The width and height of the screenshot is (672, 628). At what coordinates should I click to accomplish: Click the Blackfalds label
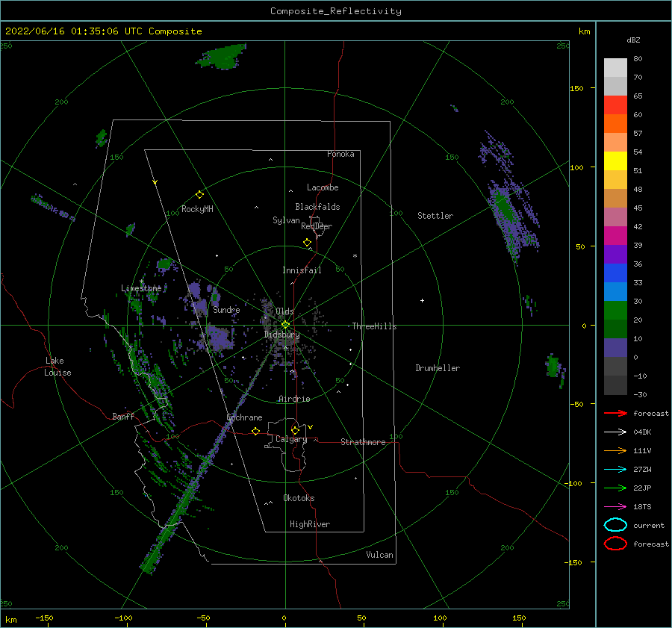(x=317, y=207)
